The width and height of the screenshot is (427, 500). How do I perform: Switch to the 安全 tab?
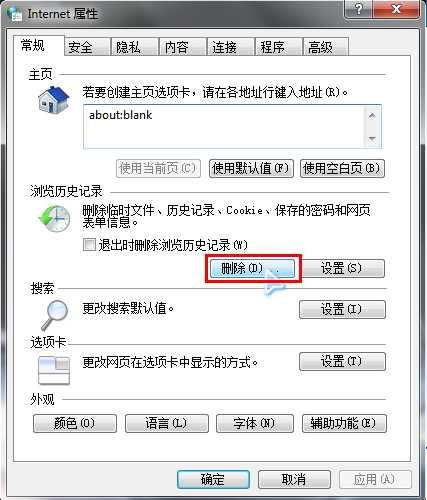click(x=80, y=47)
